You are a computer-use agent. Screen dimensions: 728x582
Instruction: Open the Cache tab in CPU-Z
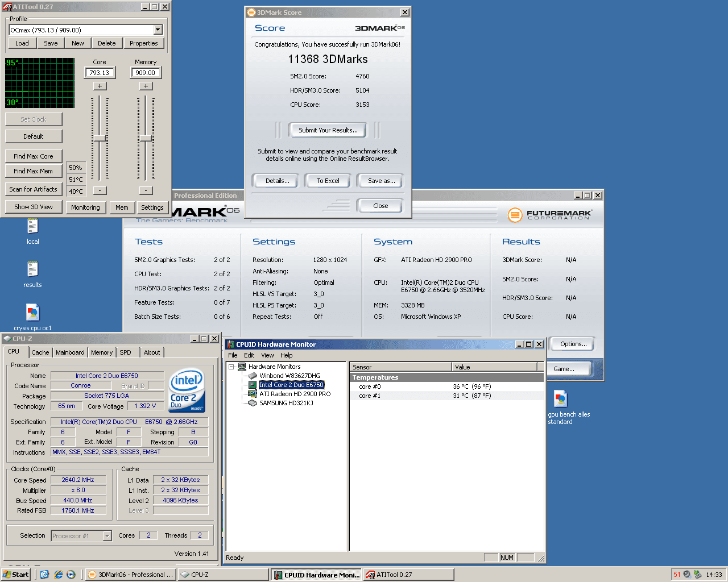point(40,352)
